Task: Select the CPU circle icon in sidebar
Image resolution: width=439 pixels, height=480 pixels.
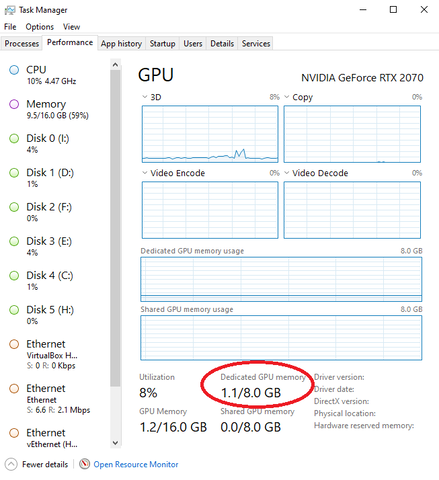Action: 14,70
